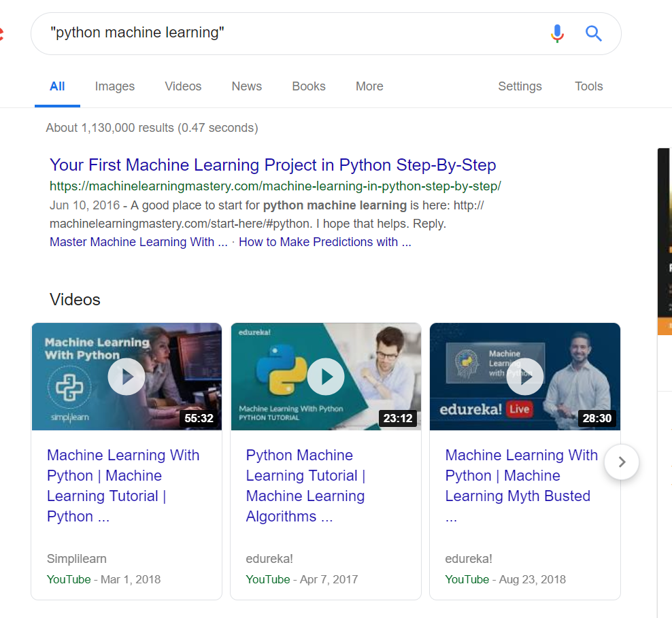Viewport: 672px width, 618px height.
Task: Go to the Books tab
Action: point(309,86)
